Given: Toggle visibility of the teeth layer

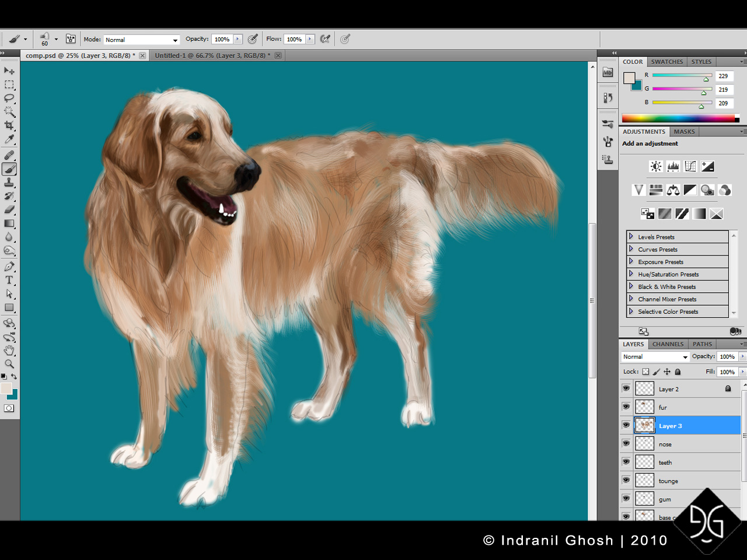Looking at the screenshot, I should 626,461.
